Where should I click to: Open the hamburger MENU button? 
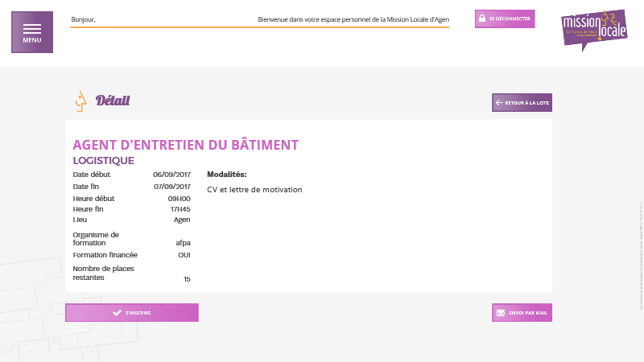(x=32, y=32)
